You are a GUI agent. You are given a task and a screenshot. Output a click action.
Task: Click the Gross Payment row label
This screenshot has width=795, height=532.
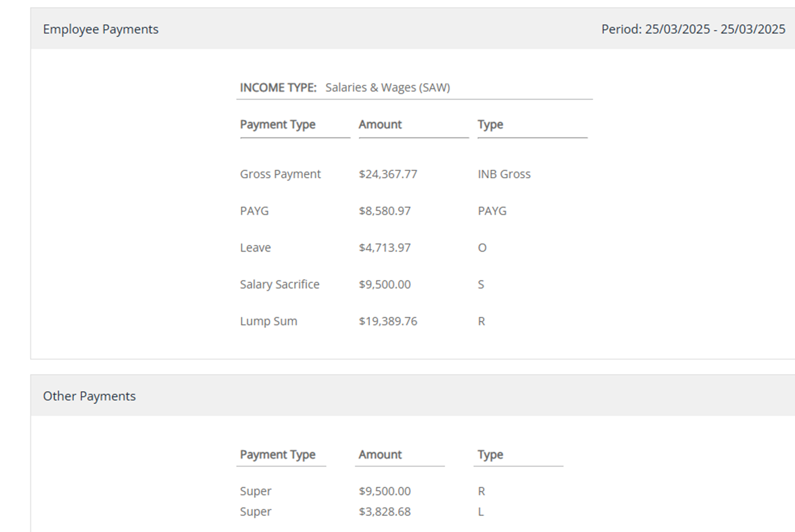coord(280,174)
